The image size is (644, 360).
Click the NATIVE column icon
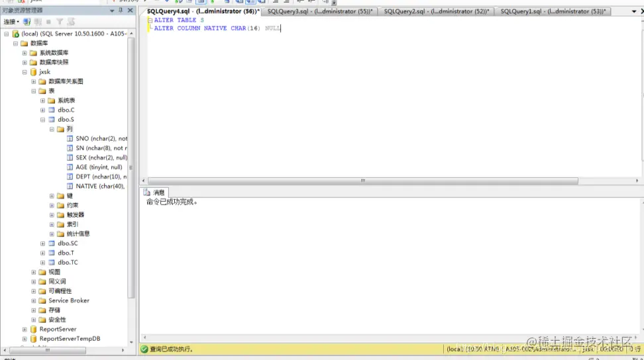tap(70, 186)
